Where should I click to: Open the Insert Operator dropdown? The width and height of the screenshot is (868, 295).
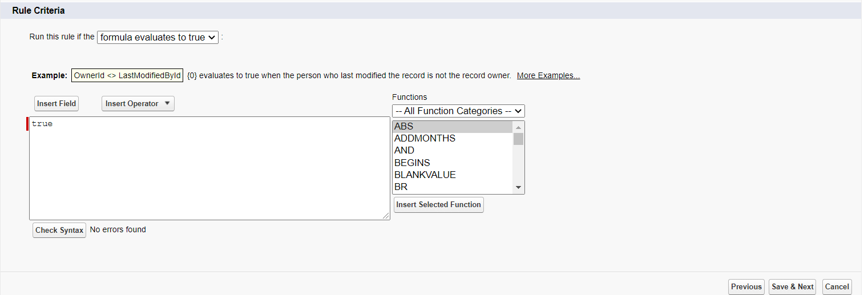[138, 104]
